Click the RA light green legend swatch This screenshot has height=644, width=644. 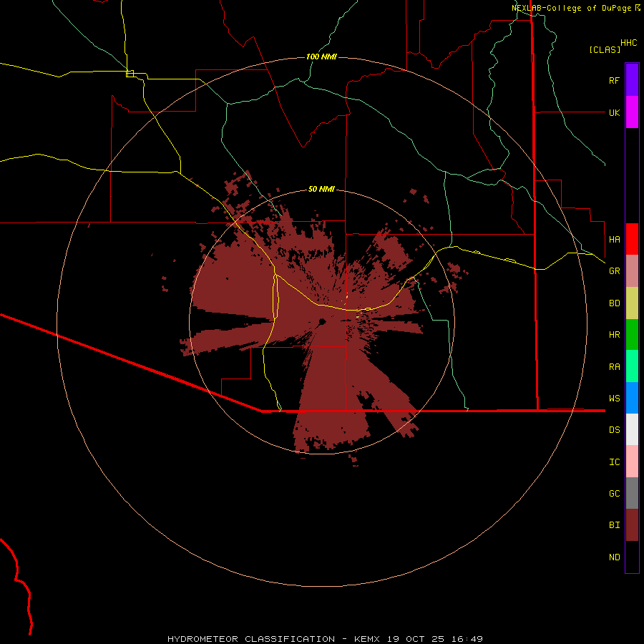coord(632,366)
